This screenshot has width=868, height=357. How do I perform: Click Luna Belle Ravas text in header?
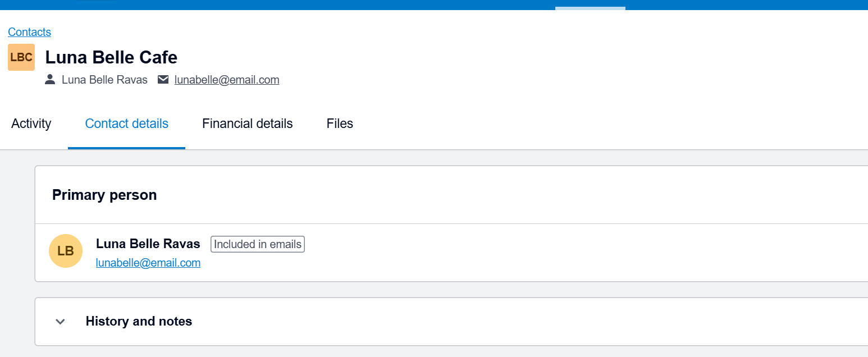tap(104, 80)
